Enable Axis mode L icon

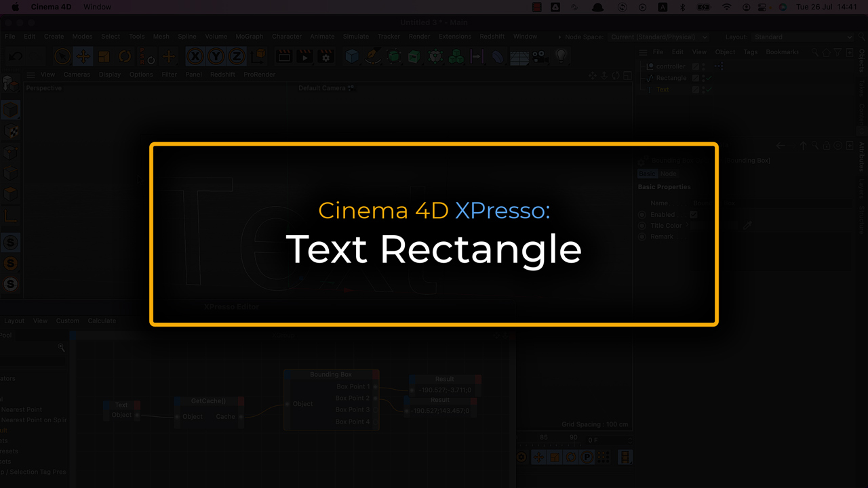point(11,217)
